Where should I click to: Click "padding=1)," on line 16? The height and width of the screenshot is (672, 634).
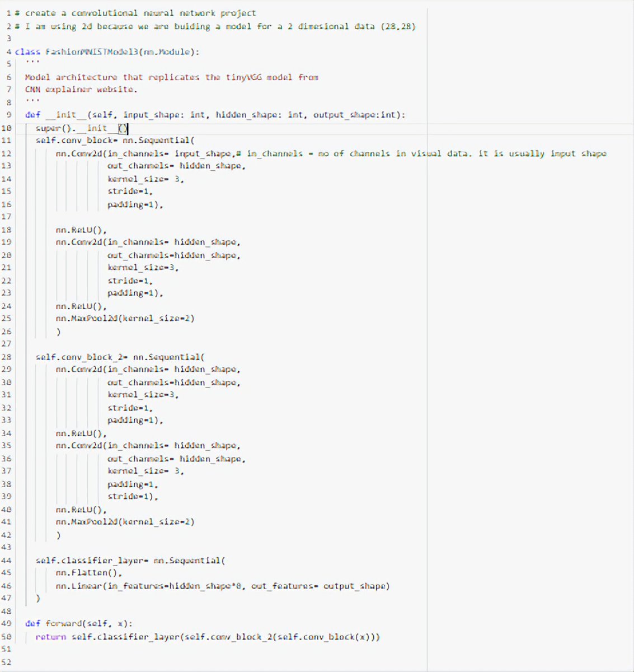(135, 204)
